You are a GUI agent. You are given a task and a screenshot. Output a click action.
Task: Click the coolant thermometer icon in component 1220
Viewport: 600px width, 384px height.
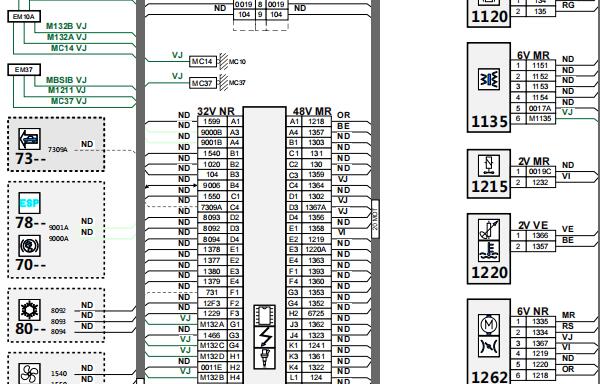[489, 251]
